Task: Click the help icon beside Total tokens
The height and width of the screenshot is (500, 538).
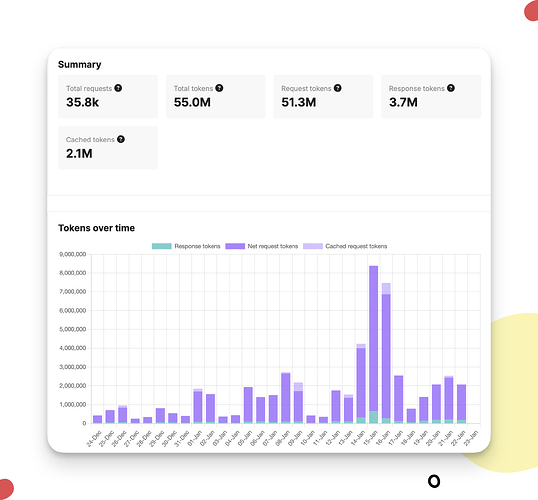Action: [219, 88]
